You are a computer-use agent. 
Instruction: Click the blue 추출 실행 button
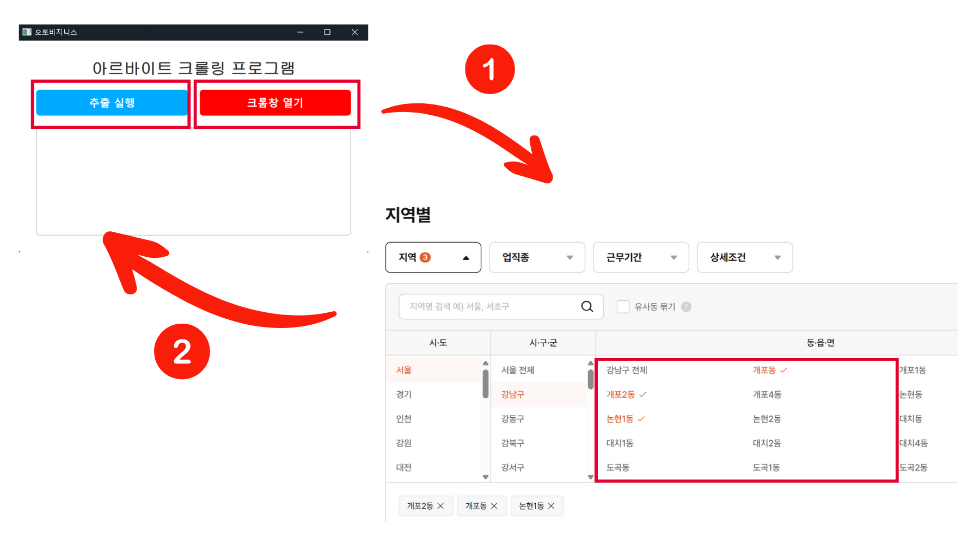pos(111,102)
